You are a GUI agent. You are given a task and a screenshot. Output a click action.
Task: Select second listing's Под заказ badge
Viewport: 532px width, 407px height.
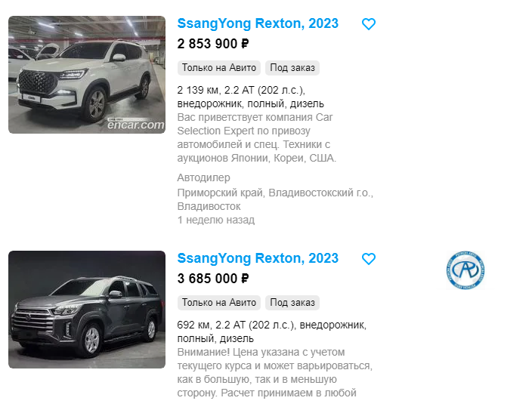click(292, 303)
